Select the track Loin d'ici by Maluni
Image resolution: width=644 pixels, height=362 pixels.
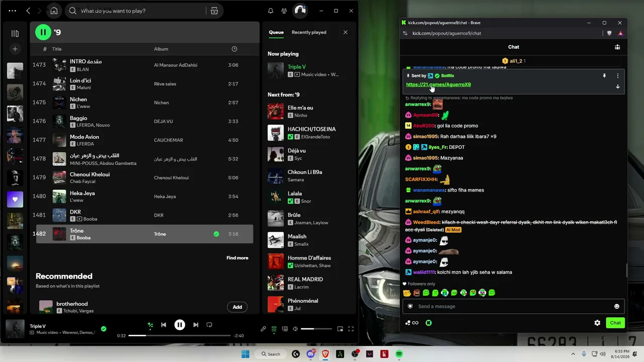[x=143, y=83]
